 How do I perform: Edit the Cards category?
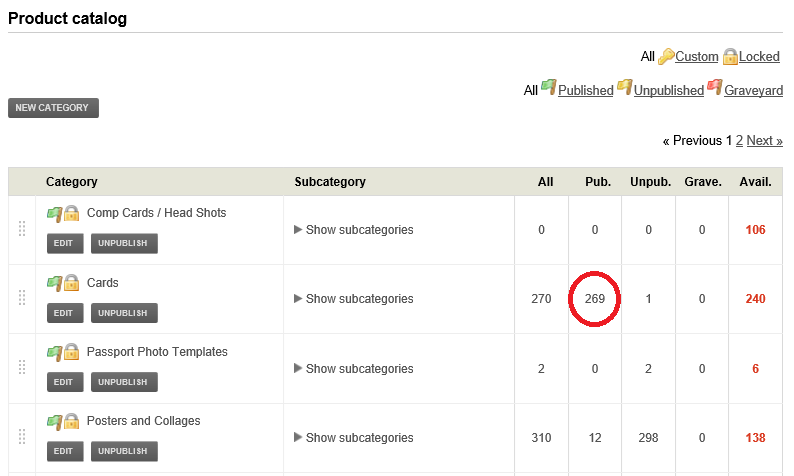(x=65, y=313)
